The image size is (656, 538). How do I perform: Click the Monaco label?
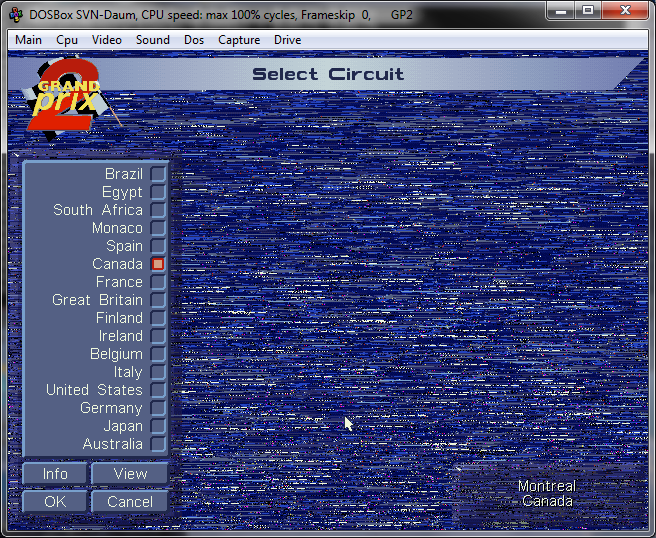pyautogui.click(x=117, y=228)
